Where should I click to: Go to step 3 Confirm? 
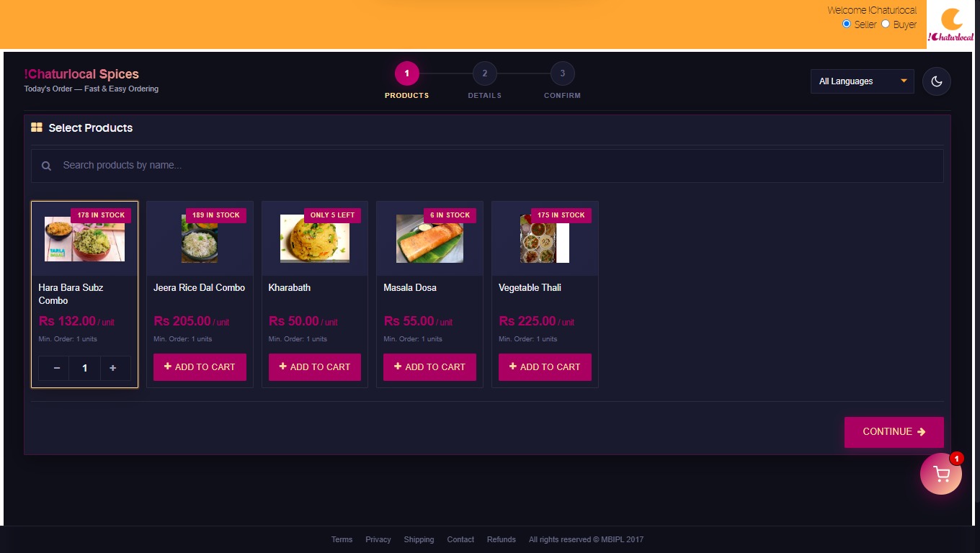[x=562, y=73]
